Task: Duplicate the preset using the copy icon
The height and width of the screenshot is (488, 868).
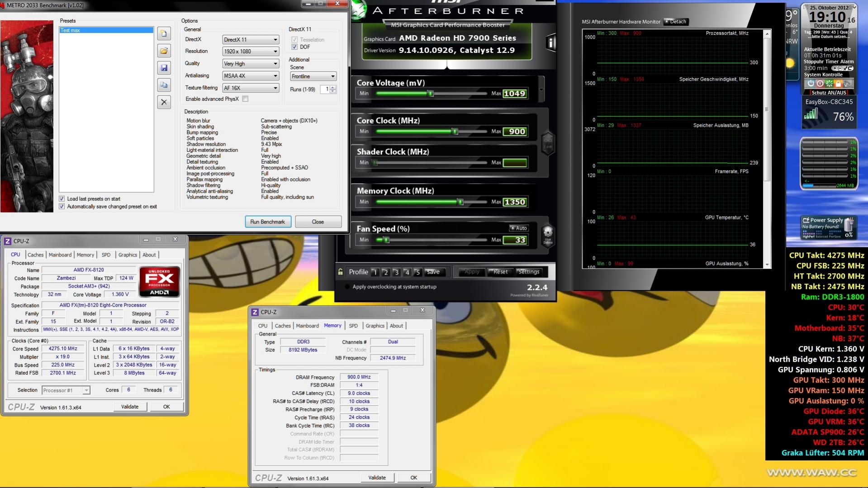Action: [164, 85]
